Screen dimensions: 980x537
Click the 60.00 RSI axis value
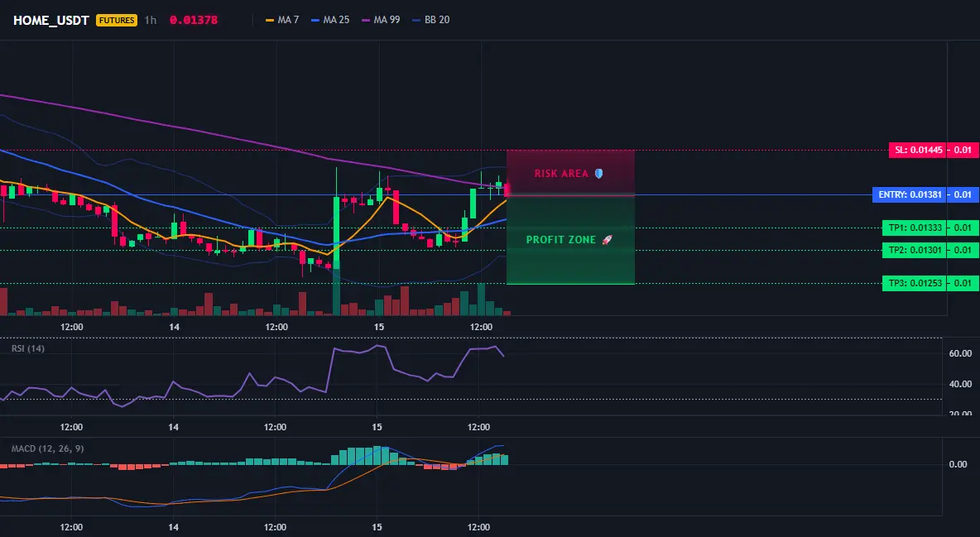click(960, 353)
